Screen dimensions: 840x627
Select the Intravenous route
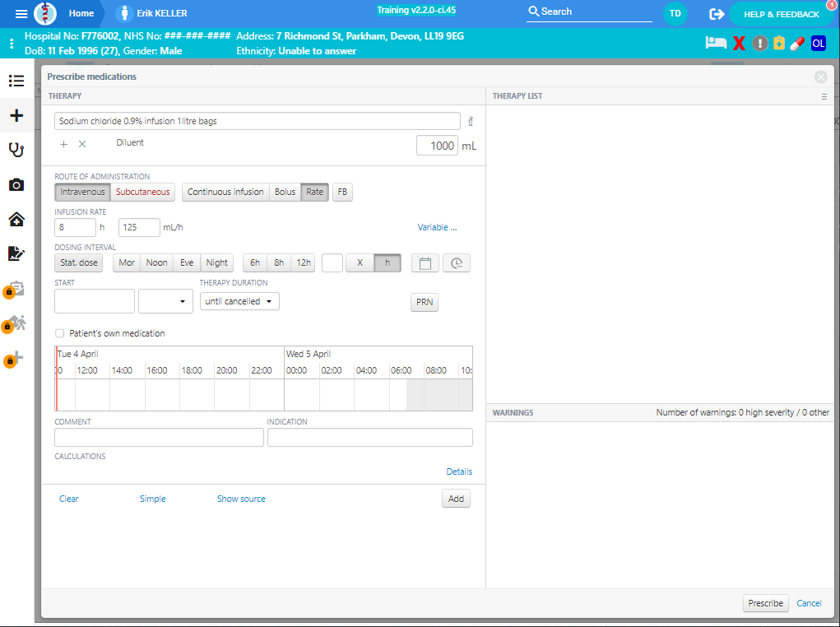click(82, 192)
